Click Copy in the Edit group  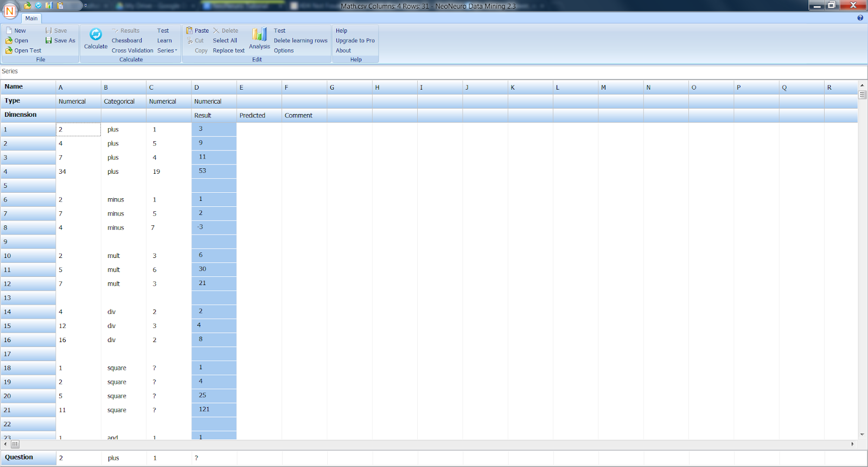(x=201, y=51)
